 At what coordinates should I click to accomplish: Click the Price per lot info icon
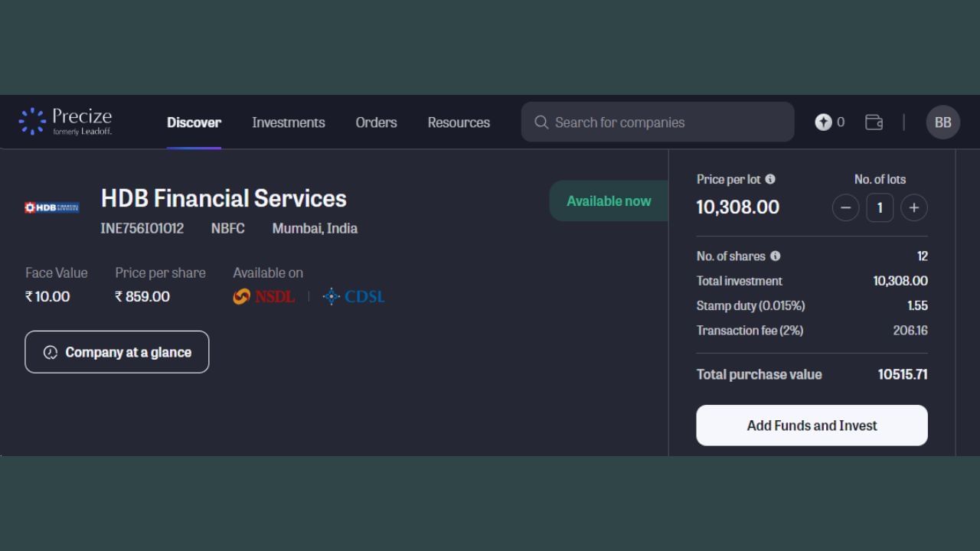(770, 179)
